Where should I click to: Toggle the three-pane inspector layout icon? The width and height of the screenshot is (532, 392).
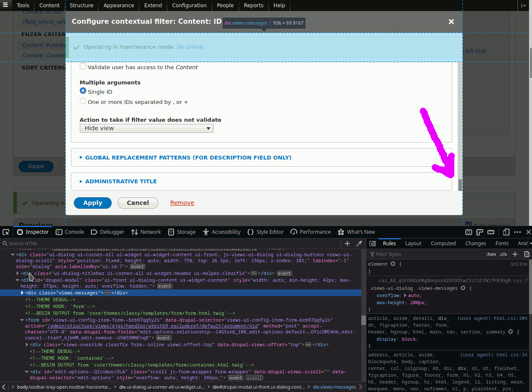coord(372,244)
